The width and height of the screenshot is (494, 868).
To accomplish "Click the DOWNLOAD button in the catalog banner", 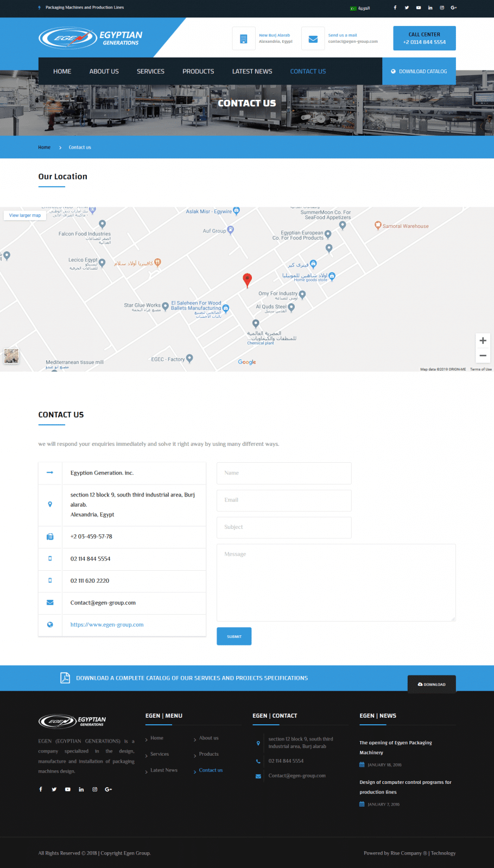I will (432, 684).
